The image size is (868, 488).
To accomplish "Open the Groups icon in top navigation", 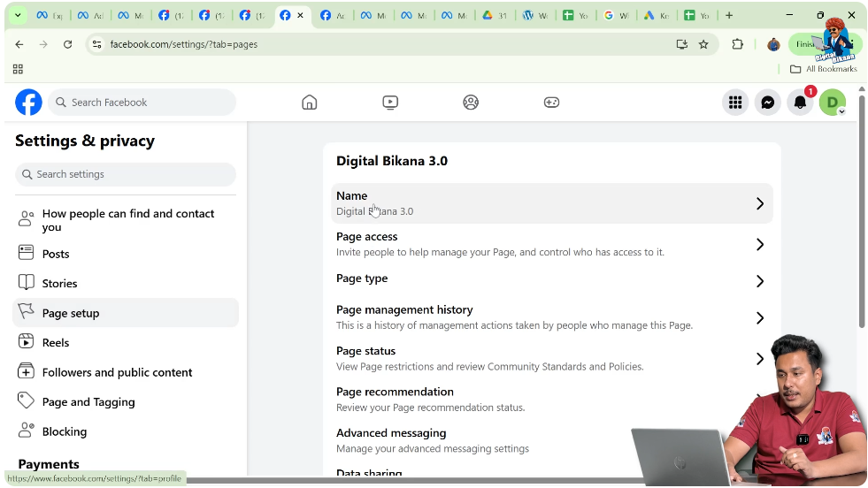I will (471, 103).
